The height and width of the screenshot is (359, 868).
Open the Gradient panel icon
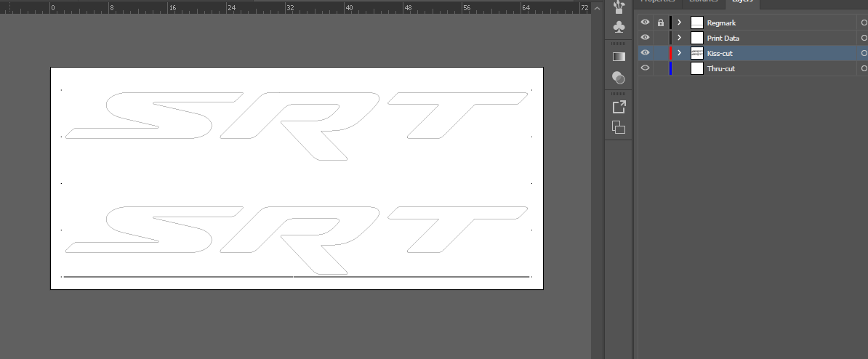619,57
